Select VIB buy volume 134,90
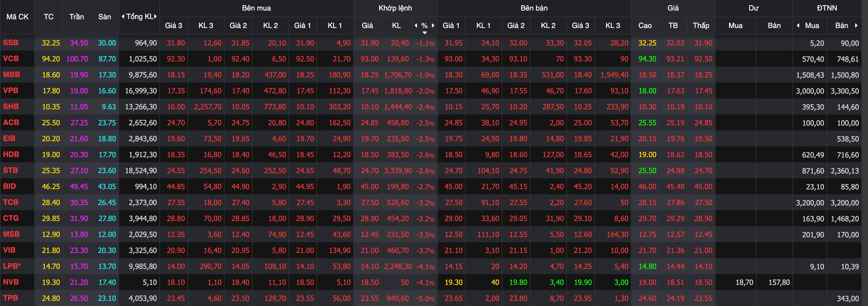 coord(340,251)
